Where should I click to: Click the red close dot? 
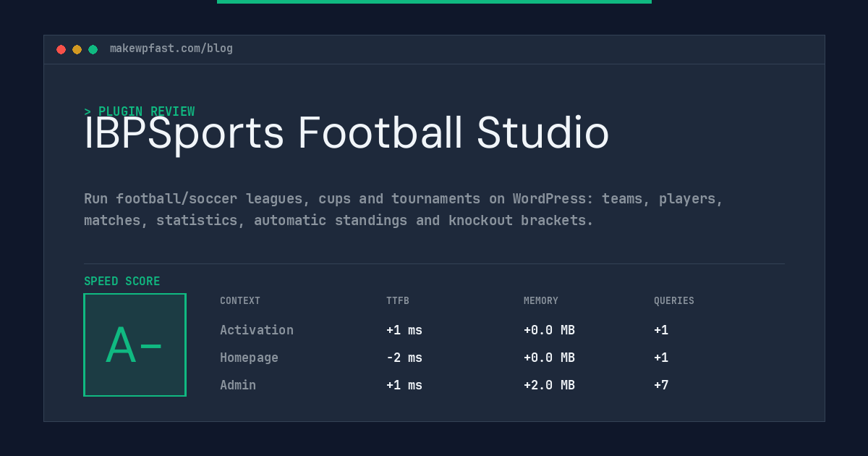61,49
